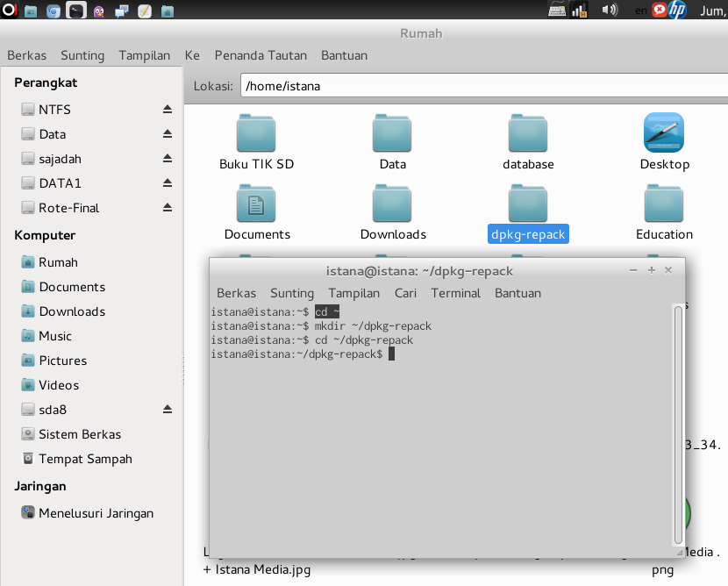Screen dimensions: 728x586
Task: Open the Buku TIK SD folder
Action: (x=256, y=142)
